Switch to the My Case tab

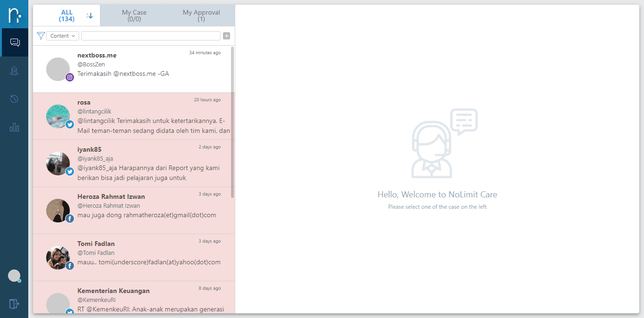coord(134,16)
